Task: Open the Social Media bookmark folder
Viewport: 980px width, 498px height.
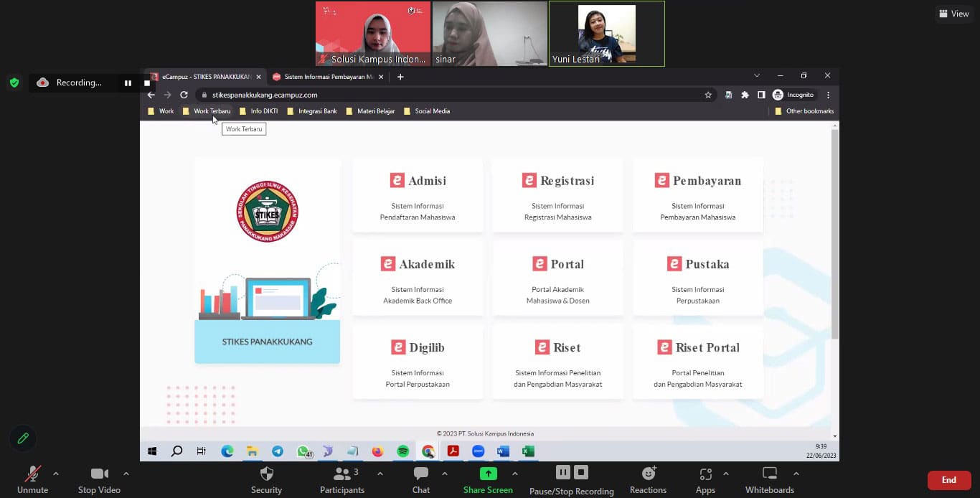Action: (428, 111)
